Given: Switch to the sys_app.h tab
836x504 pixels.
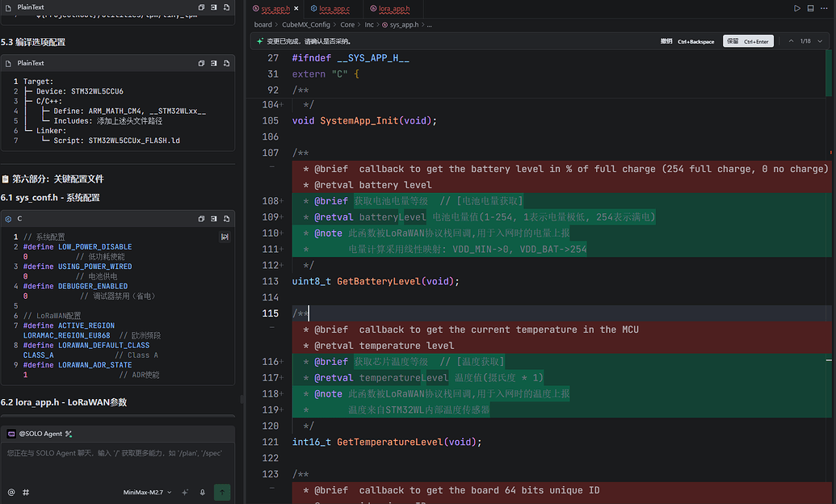Looking at the screenshot, I should pos(275,9).
